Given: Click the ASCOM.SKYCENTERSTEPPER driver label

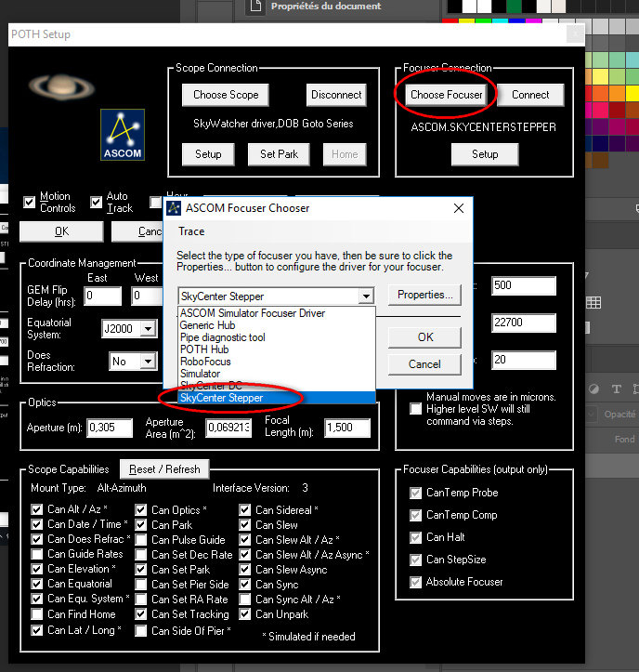Looking at the screenshot, I should pyautogui.click(x=484, y=127).
